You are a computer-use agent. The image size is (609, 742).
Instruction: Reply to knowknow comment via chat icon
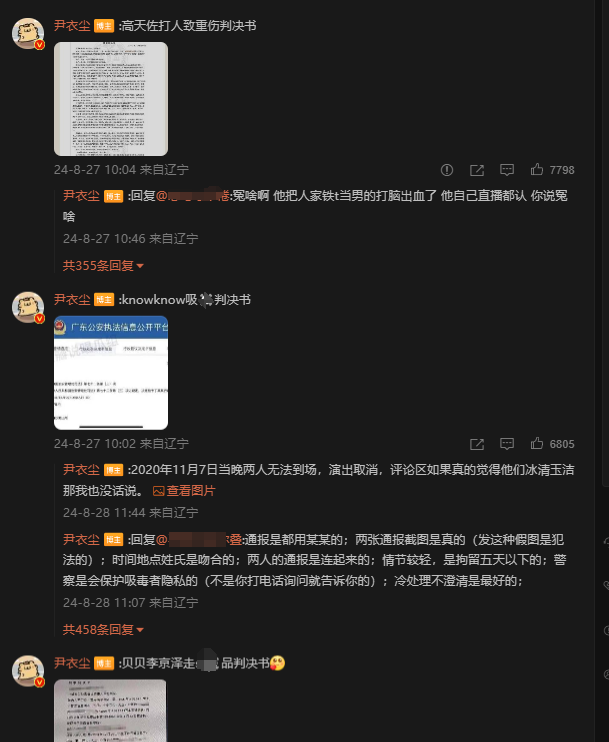507,444
